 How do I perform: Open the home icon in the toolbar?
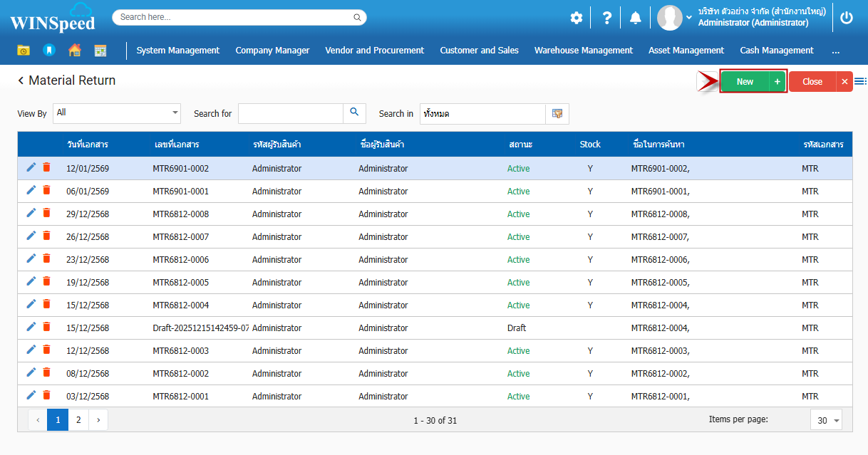[74, 51]
